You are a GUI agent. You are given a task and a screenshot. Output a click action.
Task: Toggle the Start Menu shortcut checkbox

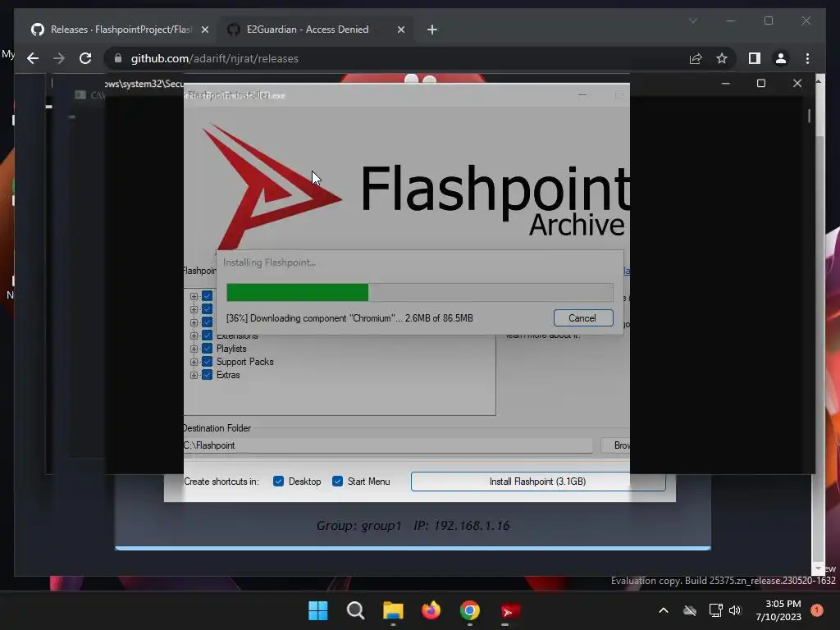(x=337, y=481)
